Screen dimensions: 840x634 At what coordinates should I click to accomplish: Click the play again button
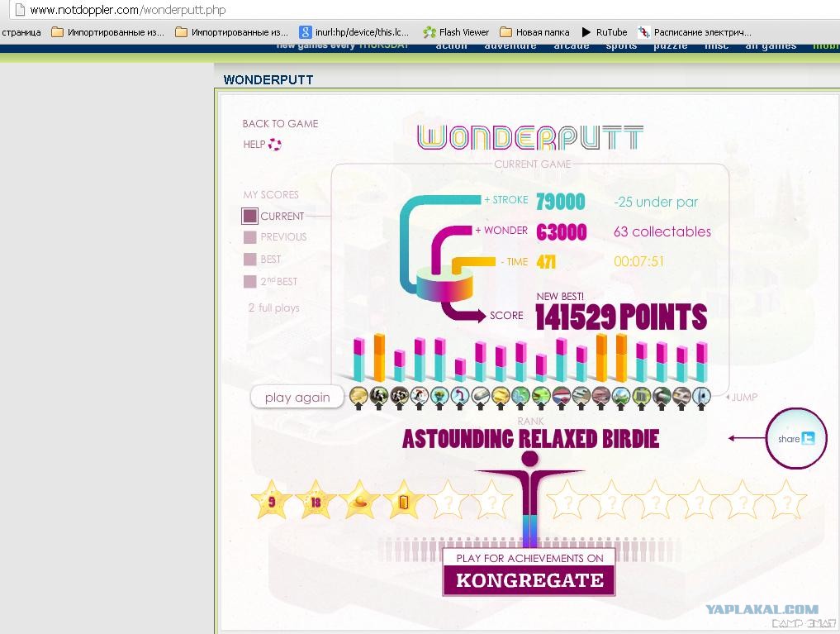[297, 397]
